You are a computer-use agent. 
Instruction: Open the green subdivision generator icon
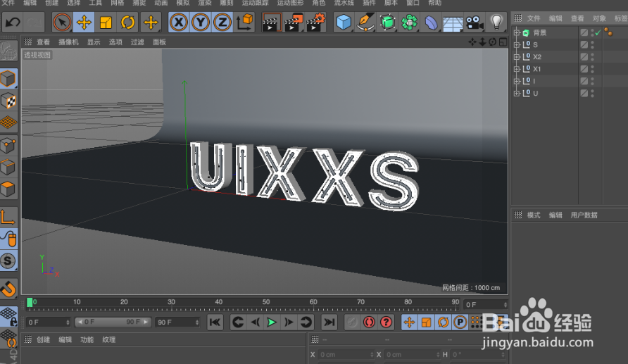[387, 23]
